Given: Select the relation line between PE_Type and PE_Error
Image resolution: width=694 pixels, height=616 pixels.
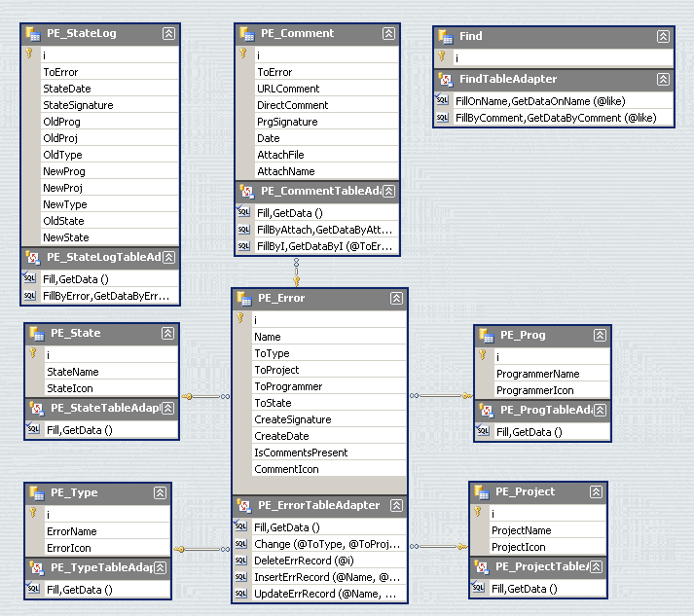Looking at the screenshot, I should (201, 549).
